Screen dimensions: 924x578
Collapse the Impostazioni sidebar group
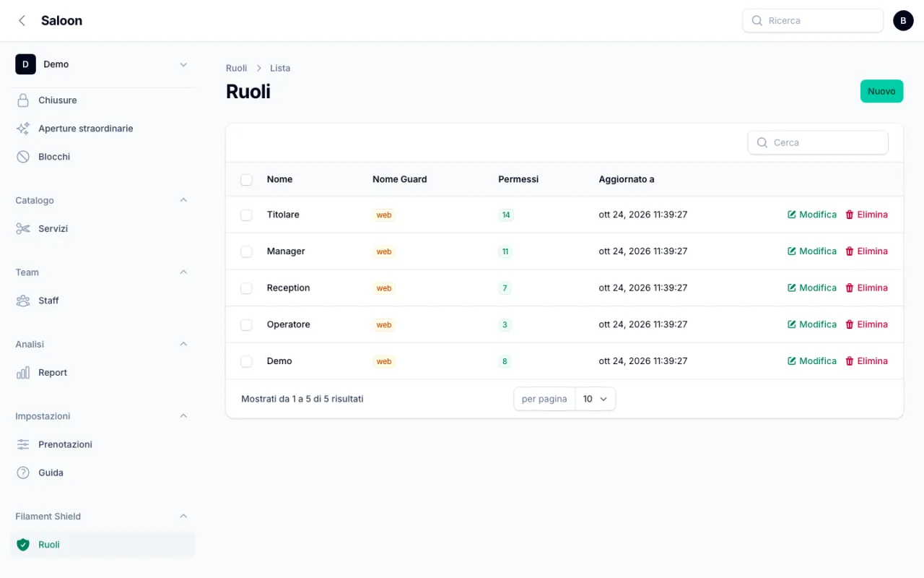tap(183, 416)
